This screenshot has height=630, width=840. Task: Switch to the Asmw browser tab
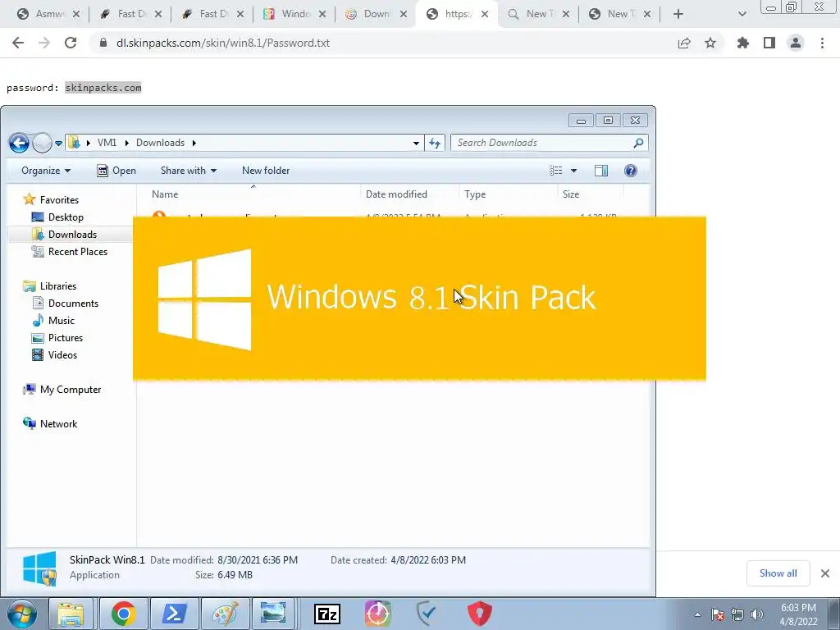48,14
